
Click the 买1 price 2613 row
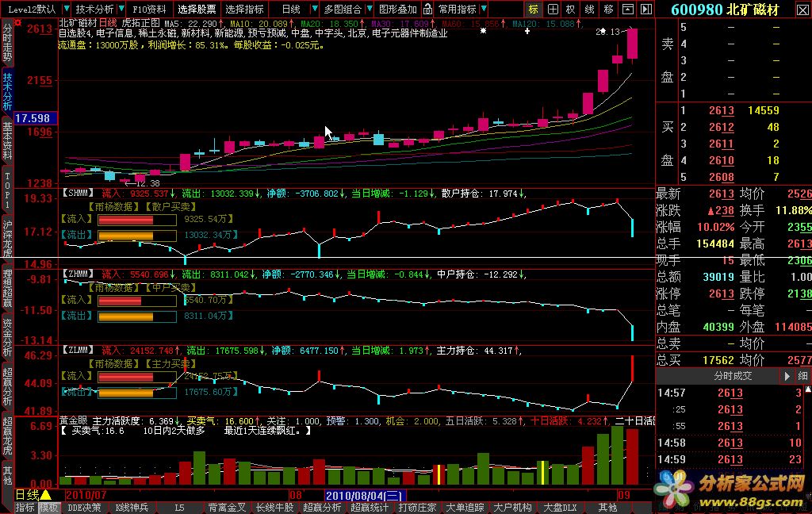730,110
